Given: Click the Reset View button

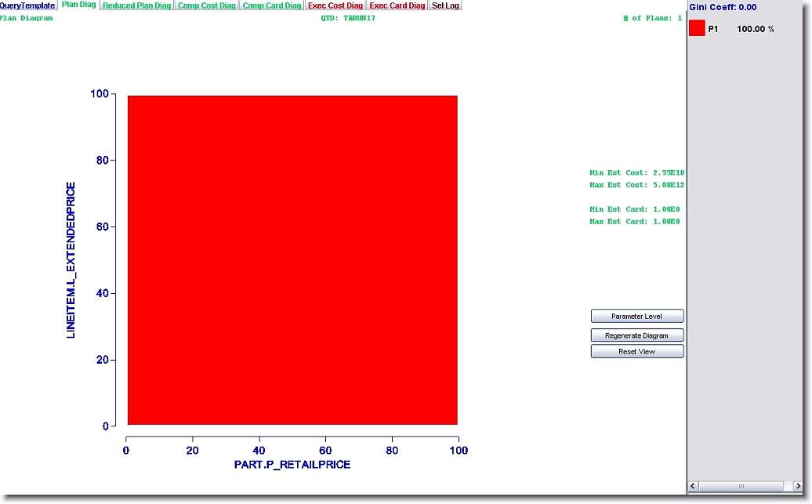Looking at the screenshot, I should 636,352.
